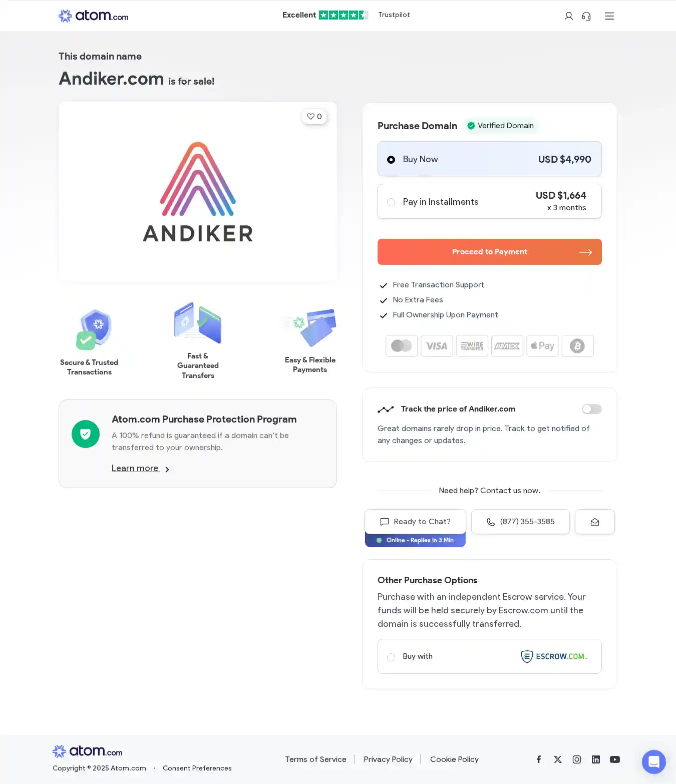Select Pay in Installments option
The width and height of the screenshot is (676, 784).
coord(489,202)
